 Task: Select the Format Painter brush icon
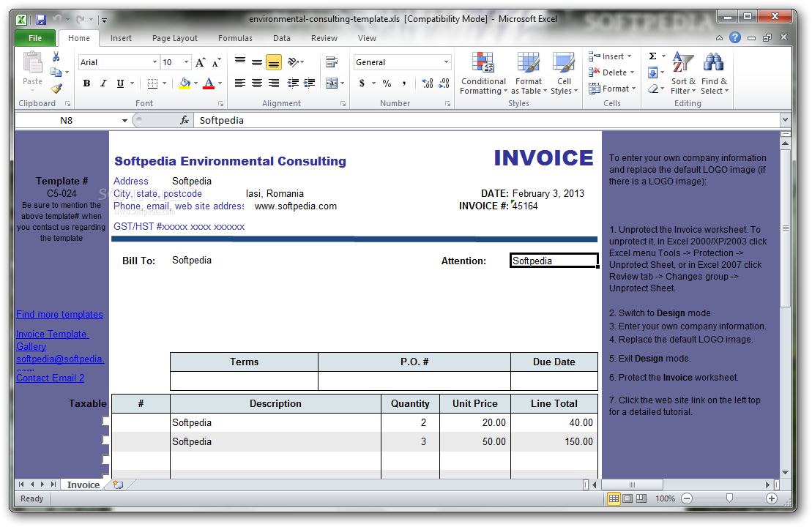[56, 89]
